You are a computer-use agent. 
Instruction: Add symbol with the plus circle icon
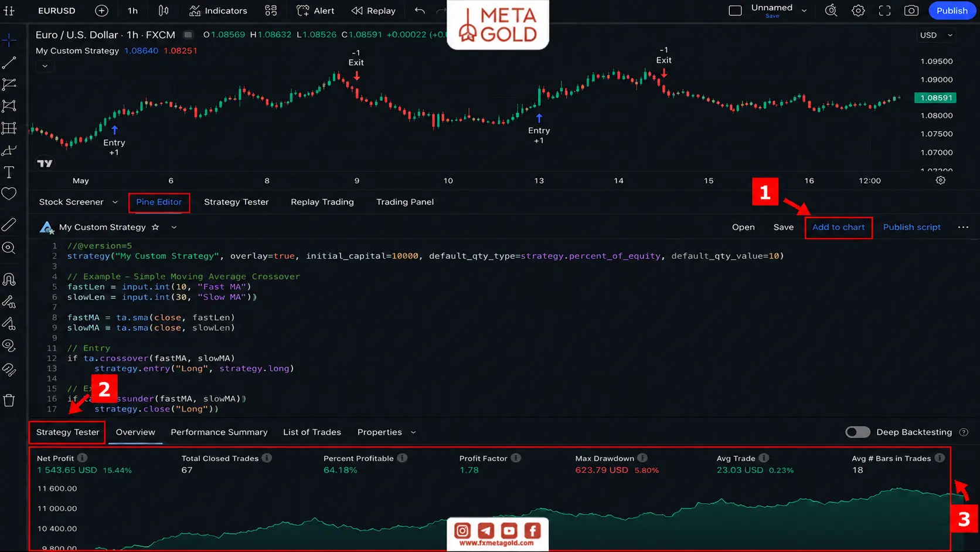(x=101, y=11)
